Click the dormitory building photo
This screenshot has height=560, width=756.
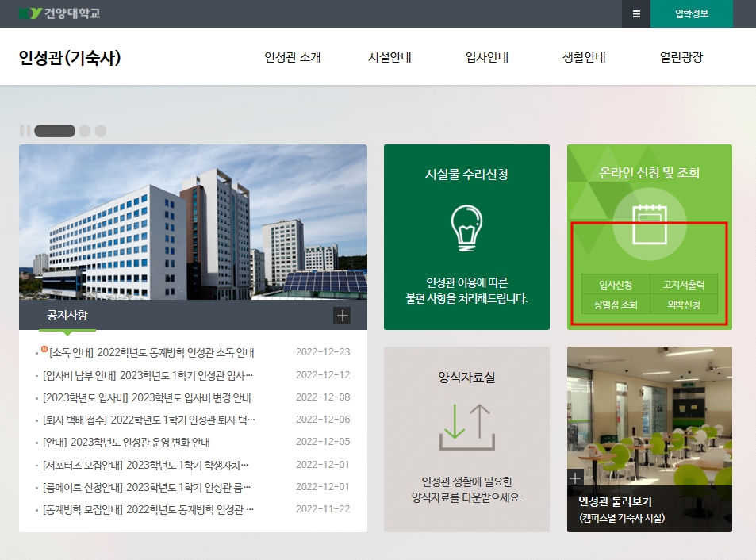pyautogui.click(x=193, y=222)
